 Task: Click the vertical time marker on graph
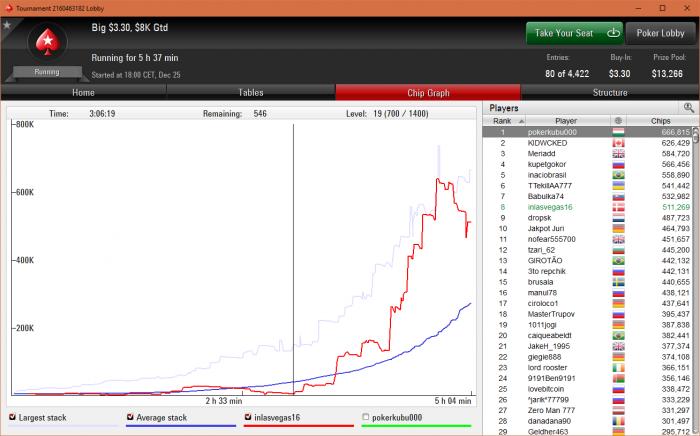coord(293,259)
